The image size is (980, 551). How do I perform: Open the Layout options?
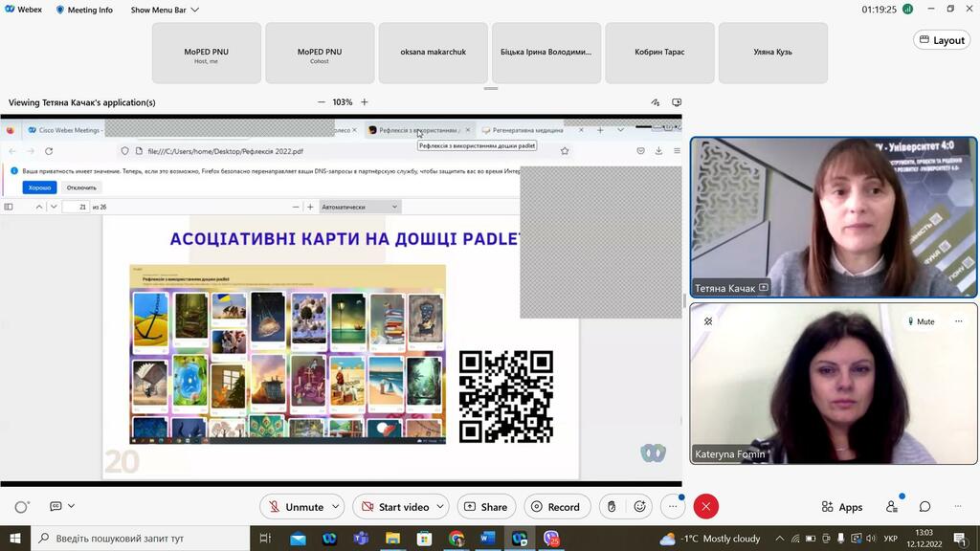pos(941,40)
